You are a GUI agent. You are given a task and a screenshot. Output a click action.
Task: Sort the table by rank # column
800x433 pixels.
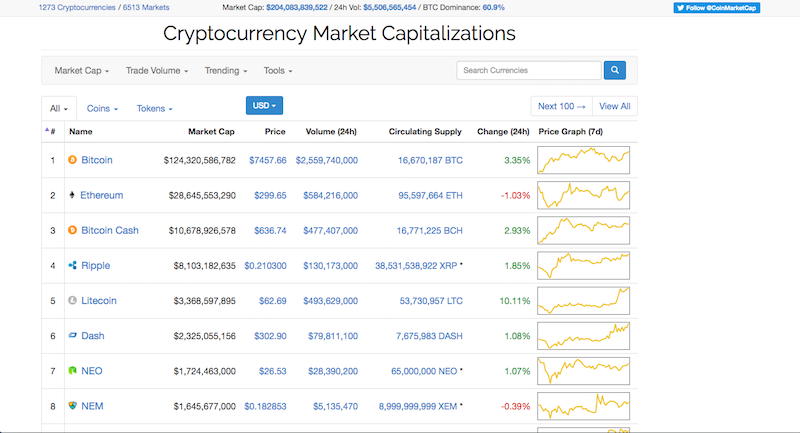(x=51, y=131)
